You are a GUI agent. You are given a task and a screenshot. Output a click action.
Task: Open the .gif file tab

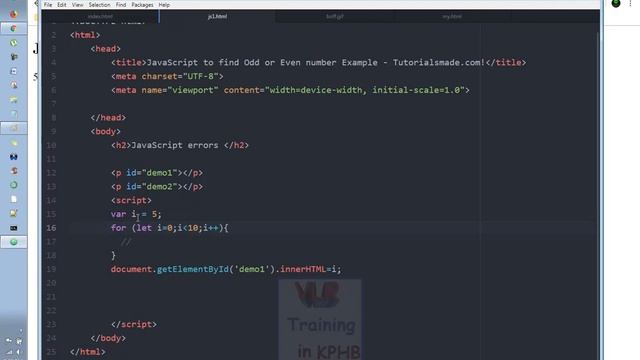click(335, 17)
